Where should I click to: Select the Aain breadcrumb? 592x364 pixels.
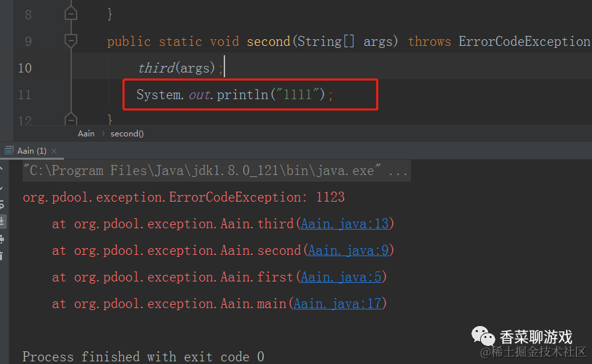click(86, 134)
